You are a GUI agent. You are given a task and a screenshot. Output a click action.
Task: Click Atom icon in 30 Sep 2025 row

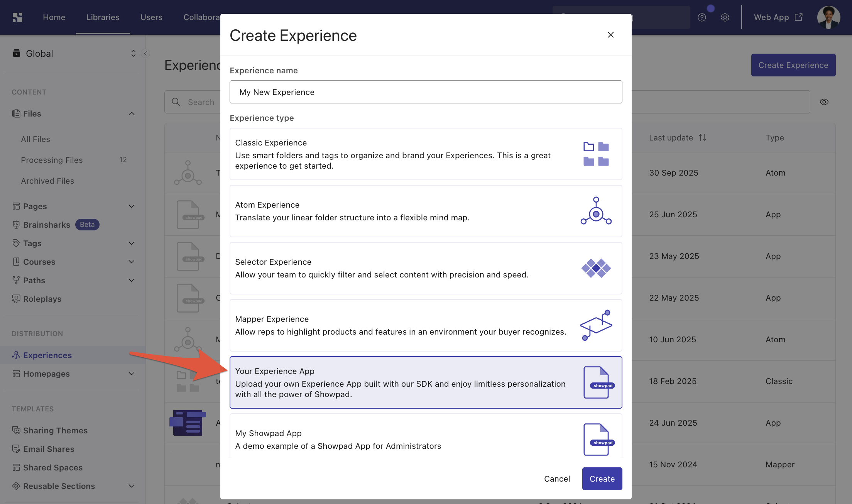[x=188, y=173]
